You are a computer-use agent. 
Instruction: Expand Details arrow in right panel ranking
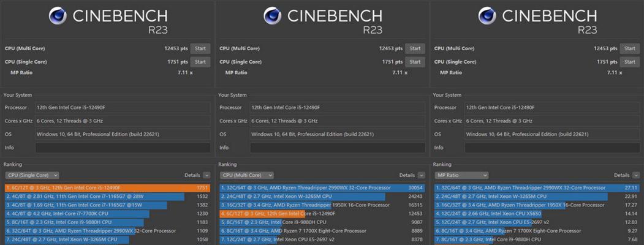coord(636,175)
